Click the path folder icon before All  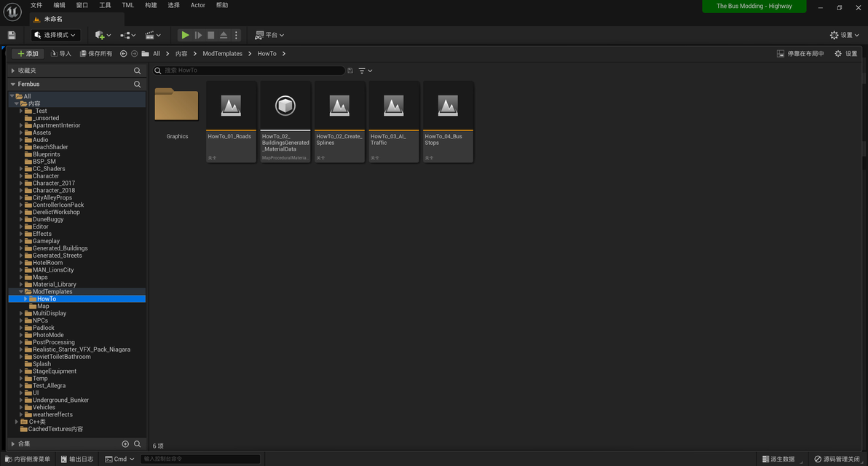pos(145,54)
